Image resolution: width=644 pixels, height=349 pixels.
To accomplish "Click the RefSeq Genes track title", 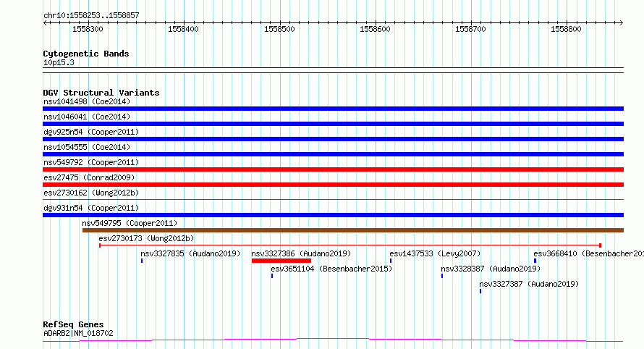I will pos(73,324).
